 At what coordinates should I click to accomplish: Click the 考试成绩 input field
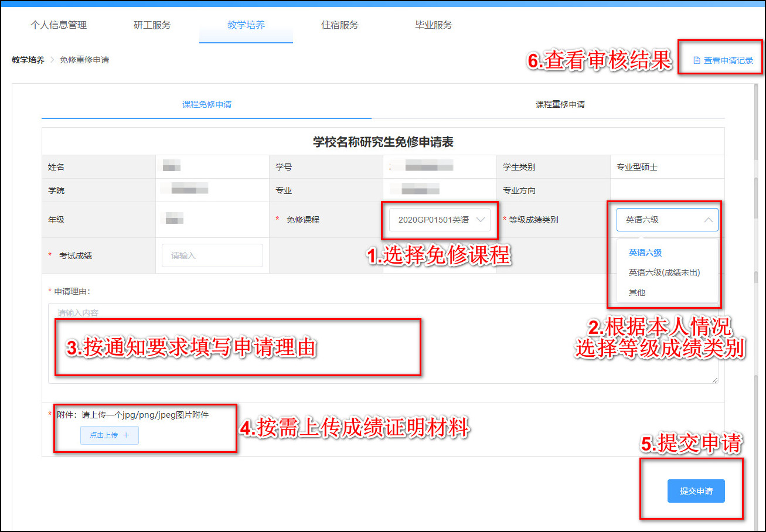pos(212,255)
